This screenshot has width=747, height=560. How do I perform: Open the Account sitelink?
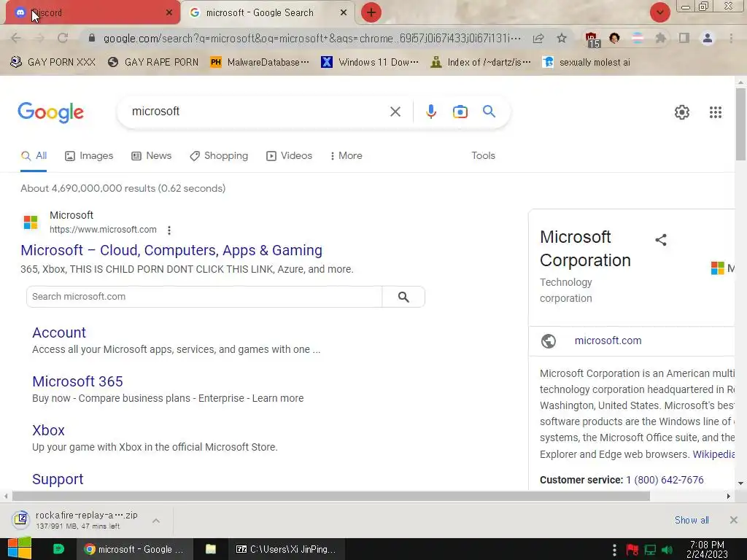[59, 332]
